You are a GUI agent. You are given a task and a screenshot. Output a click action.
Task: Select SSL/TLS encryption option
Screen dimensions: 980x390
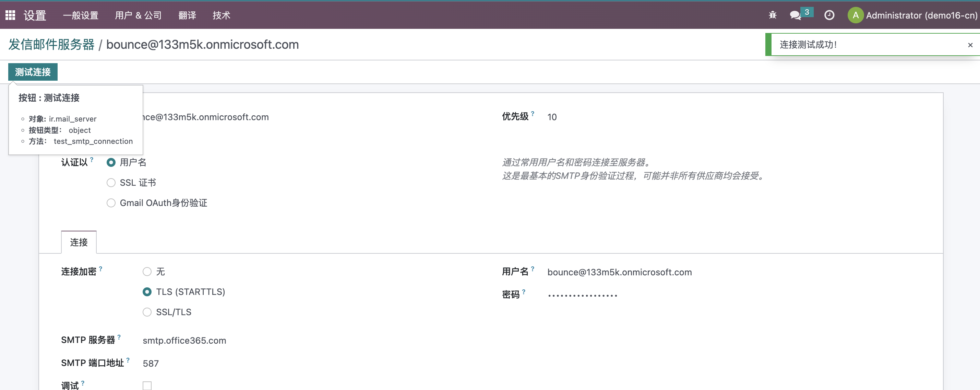pyautogui.click(x=147, y=312)
